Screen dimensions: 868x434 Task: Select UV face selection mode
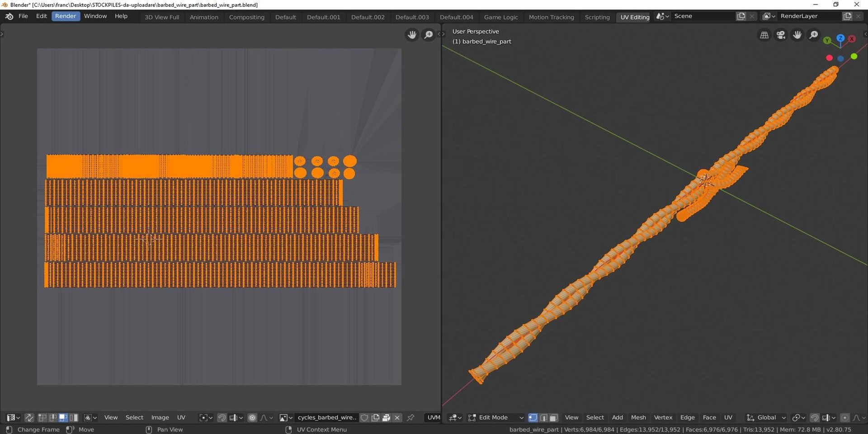63,418
